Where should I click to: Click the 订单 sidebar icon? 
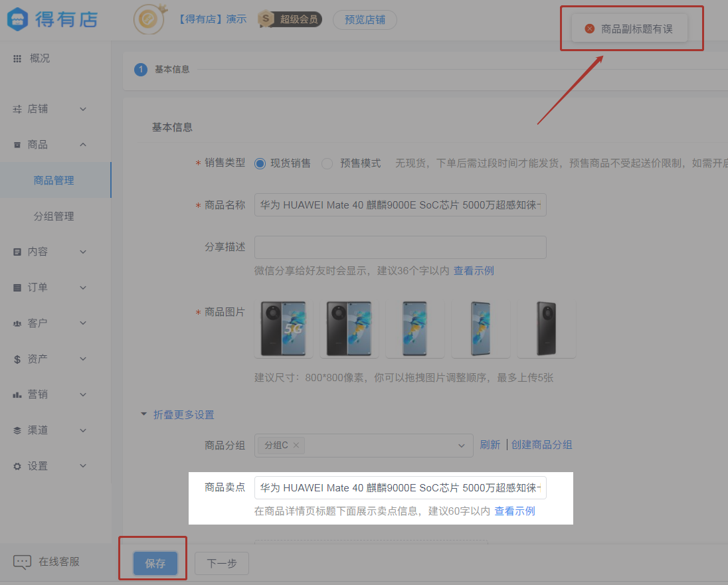[17, 288]
